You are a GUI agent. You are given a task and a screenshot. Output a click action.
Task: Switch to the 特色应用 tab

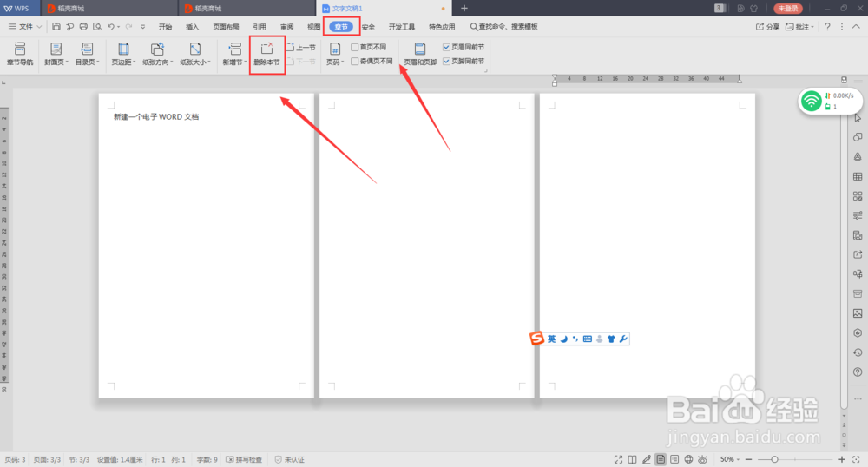tap(442, 27)
